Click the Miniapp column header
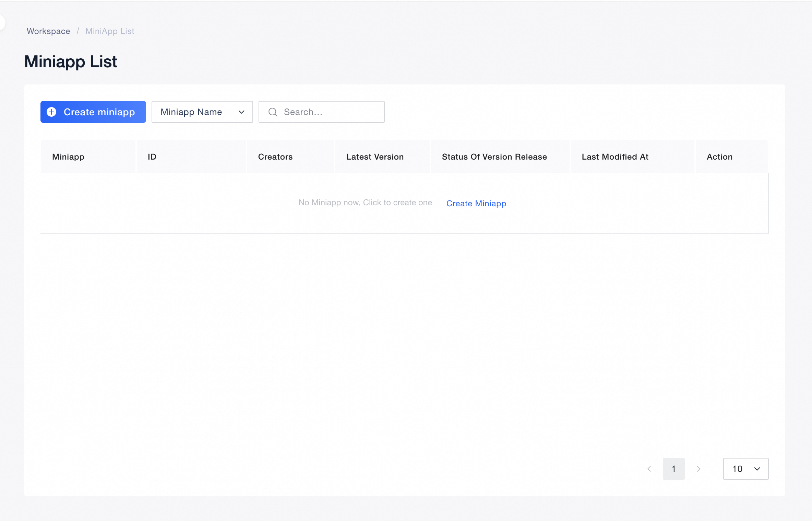812x521 pixels. coord(88,157)
